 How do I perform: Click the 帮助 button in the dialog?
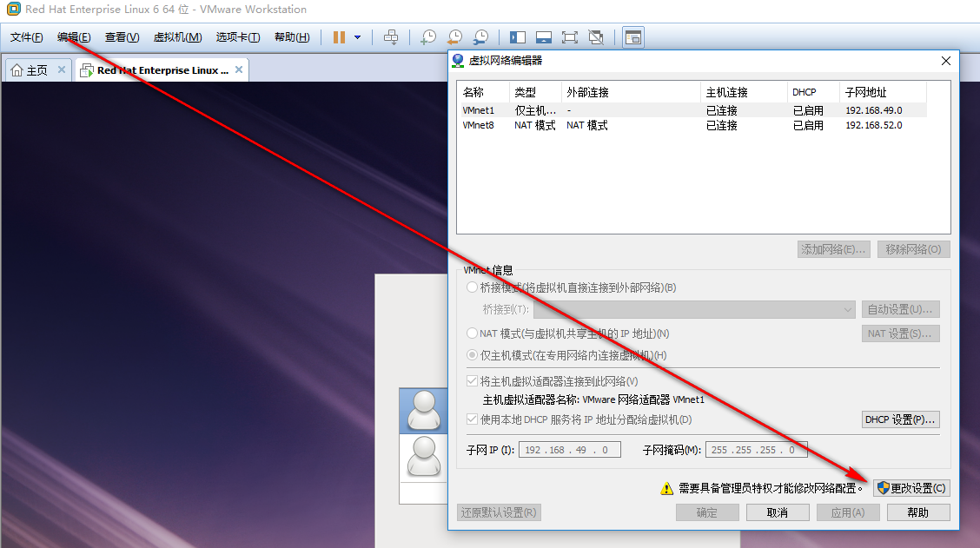[x=918, y=512]
